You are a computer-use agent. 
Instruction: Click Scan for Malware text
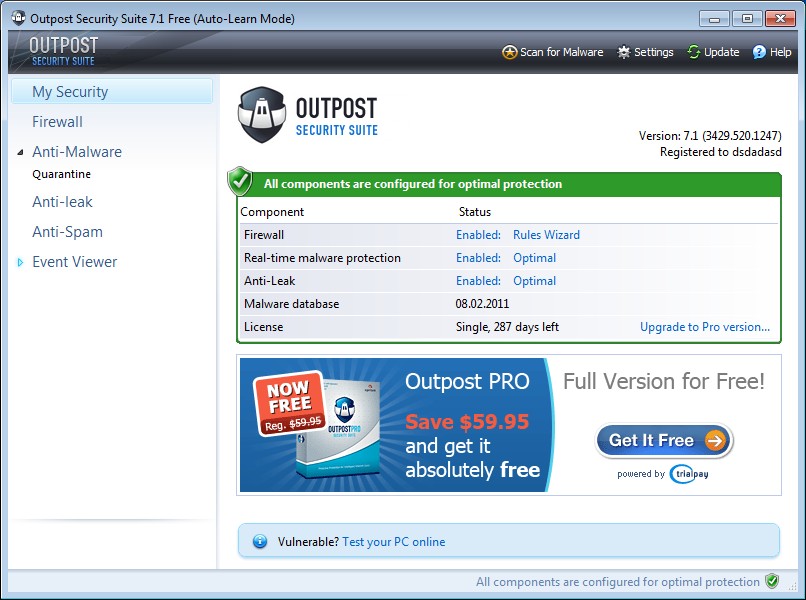click(561, 52)
